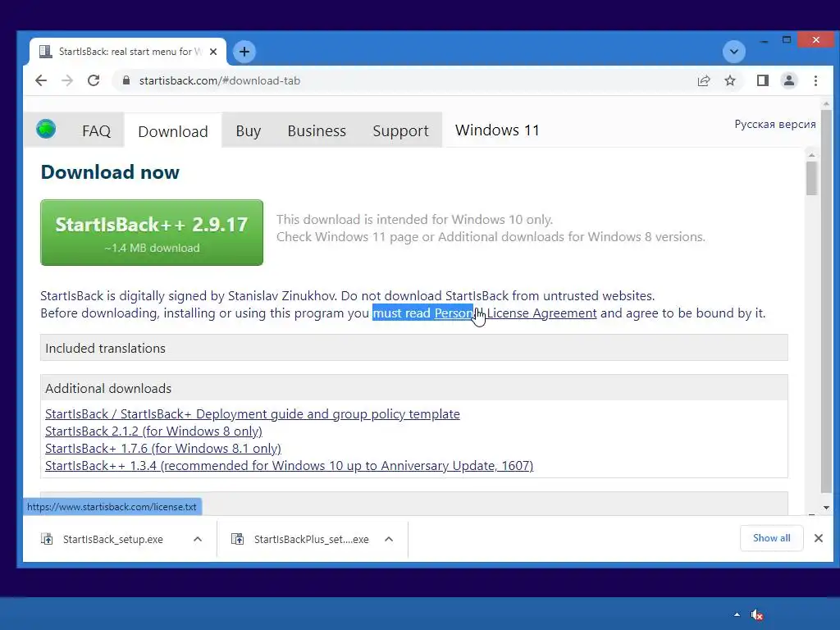Image resolution: width=840 pixels, height=630 pixels.
Task: Open StartIsBackPlus_set....exe download item
Action: (311, 540)
